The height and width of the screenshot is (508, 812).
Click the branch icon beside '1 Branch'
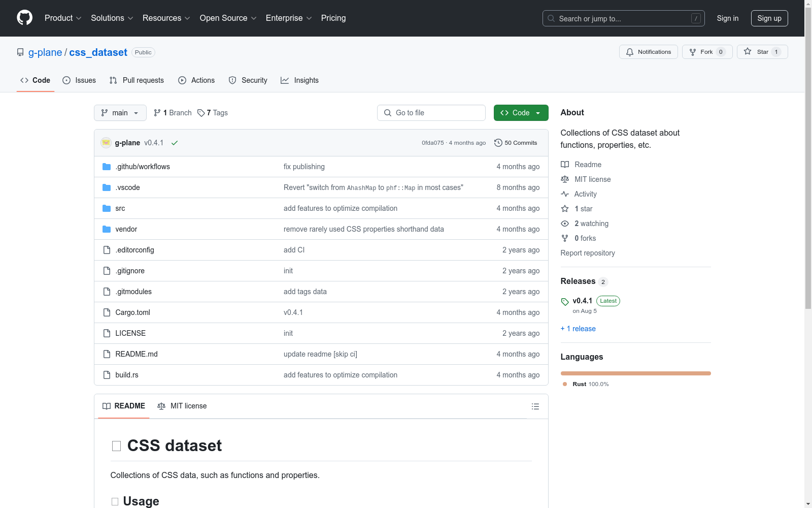[x=157, y=113]
